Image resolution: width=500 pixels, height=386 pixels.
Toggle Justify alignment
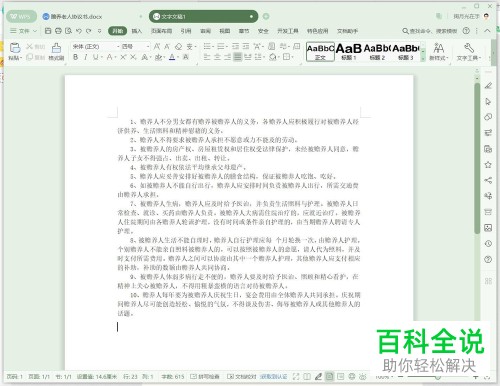point(237,57)
